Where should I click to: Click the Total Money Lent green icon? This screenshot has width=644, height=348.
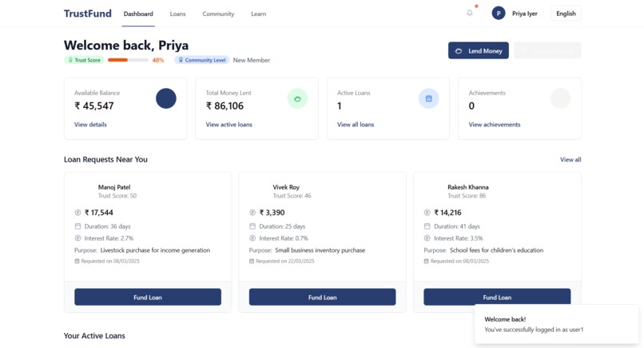click(297, 98)
